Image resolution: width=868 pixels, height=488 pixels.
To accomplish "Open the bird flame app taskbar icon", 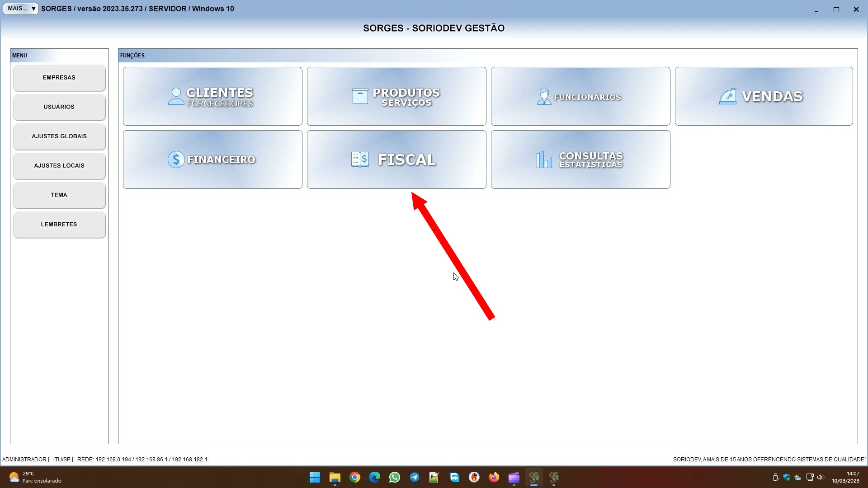I will (474, 477).
